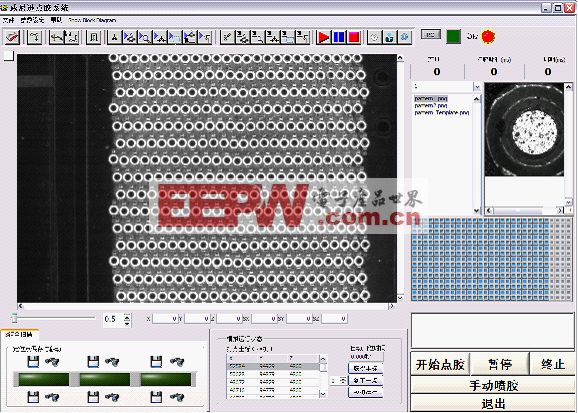
Task: Toggle the small white checkbox above image
Action: (9, 56)
